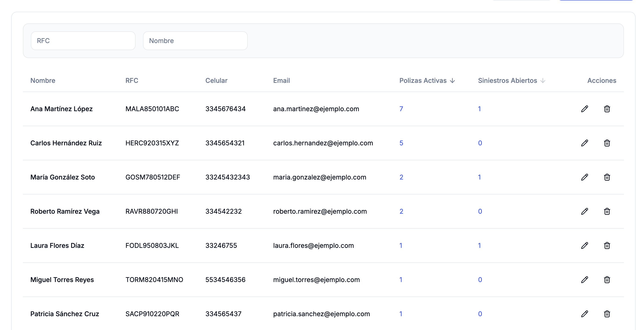
Task: Focus the Nombre filter input
Action: [195, 40]
